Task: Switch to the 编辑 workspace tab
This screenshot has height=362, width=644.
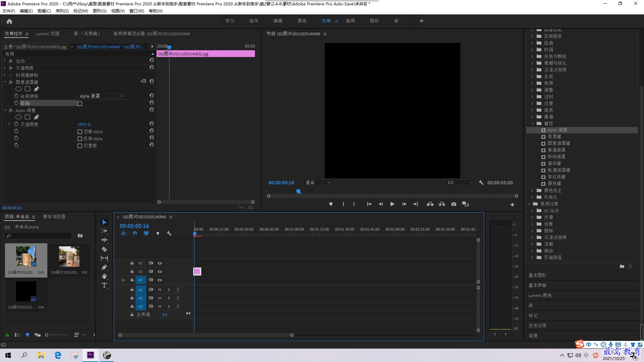Action: (x=278, y=21)
